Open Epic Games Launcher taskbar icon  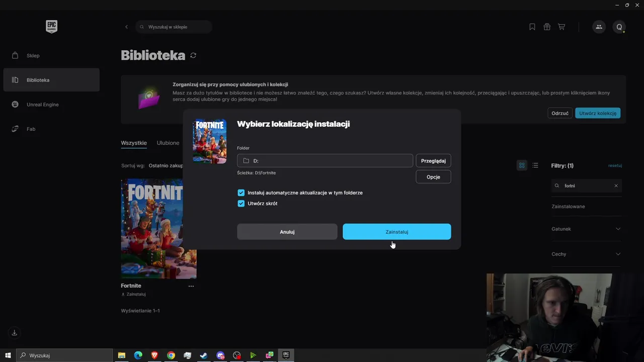286,355
